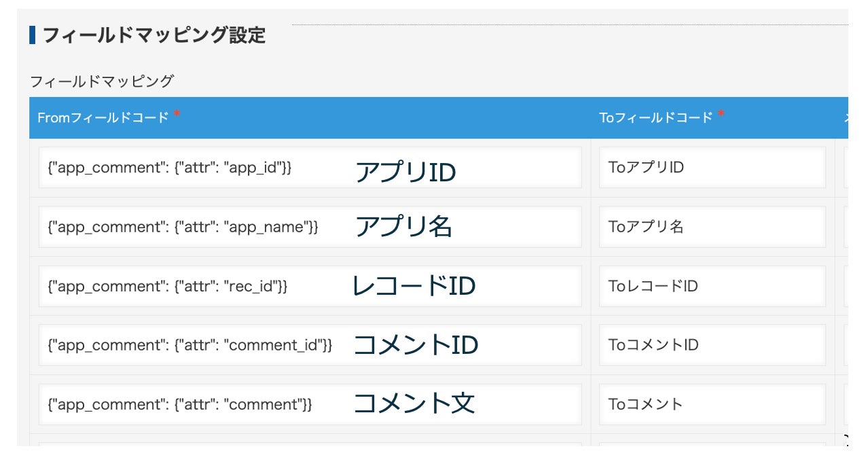This screenshot has height=470, width=868.
Task: Focus the Toアプリ名 input field
Action: point(712,227)
